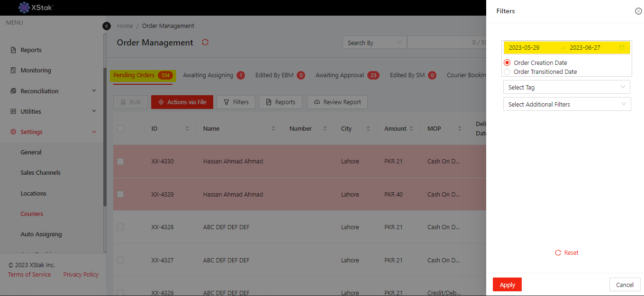Click the refresh icon beside Order Management
The height and width of the screenshot is (296, 644).
pos(205,42)
